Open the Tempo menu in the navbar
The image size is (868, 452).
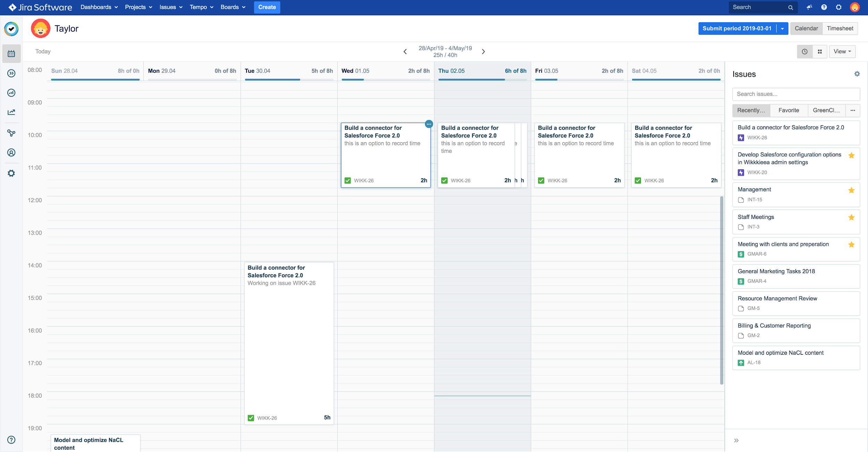tap(201, 7)
